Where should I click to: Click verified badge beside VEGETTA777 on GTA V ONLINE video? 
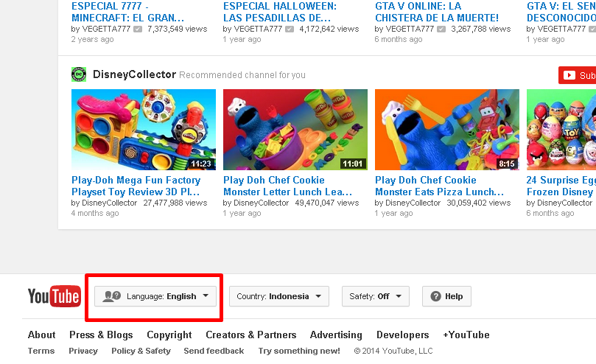point(441,29)
